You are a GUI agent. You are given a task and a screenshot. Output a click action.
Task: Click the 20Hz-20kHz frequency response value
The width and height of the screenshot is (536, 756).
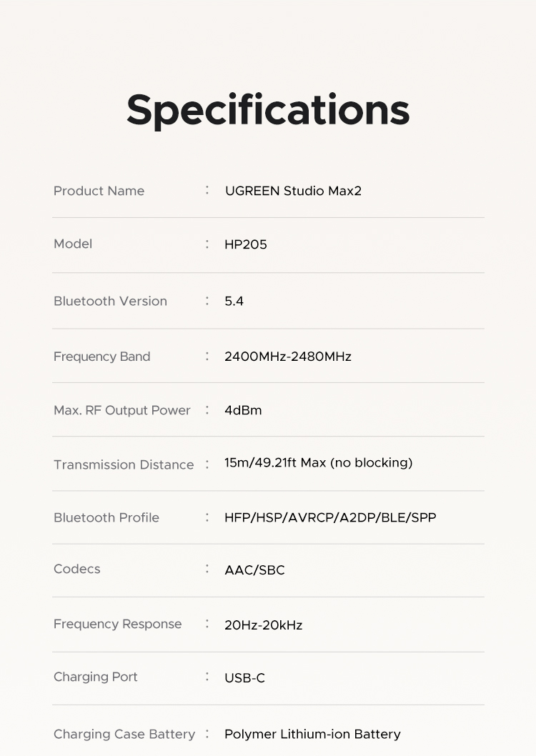(x=263, y=625)
